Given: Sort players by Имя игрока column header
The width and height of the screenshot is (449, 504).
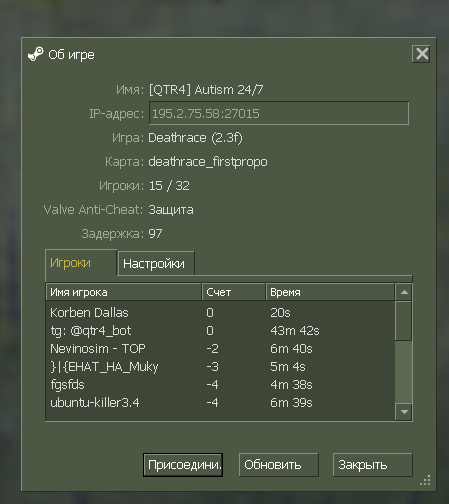Looking at the screenshot, I should coord(124,292).
